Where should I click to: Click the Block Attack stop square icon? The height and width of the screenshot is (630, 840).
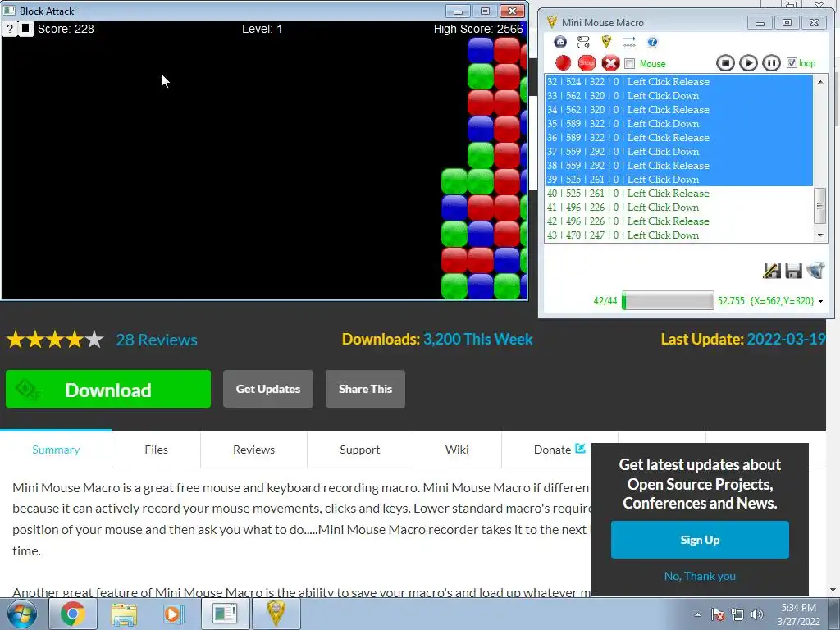25,29
